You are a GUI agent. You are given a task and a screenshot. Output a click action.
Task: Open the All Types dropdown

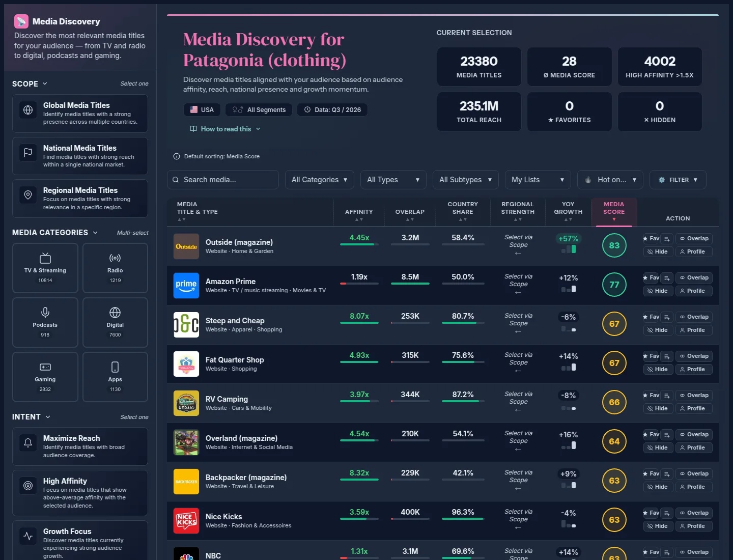point(393,180)
